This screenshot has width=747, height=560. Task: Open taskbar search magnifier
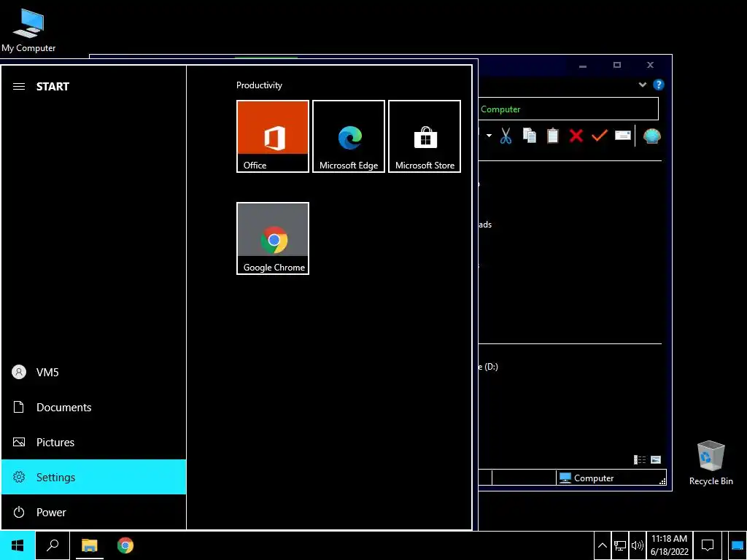coord(53,545)
